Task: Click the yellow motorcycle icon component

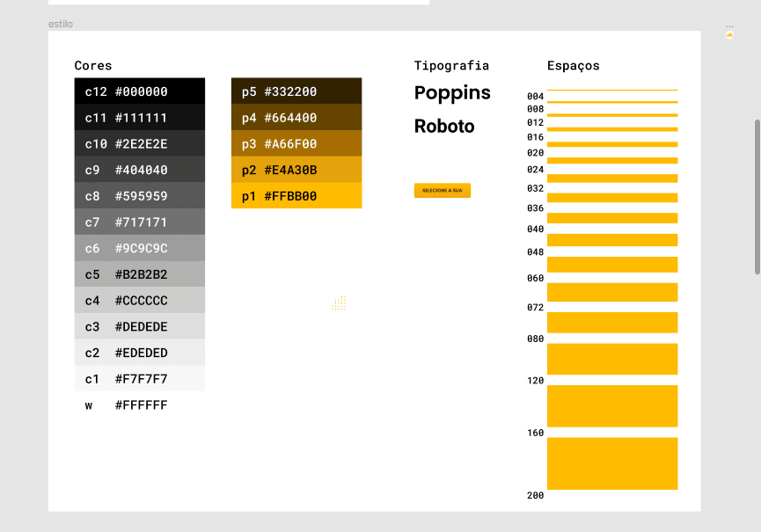Action: [729, 35]
